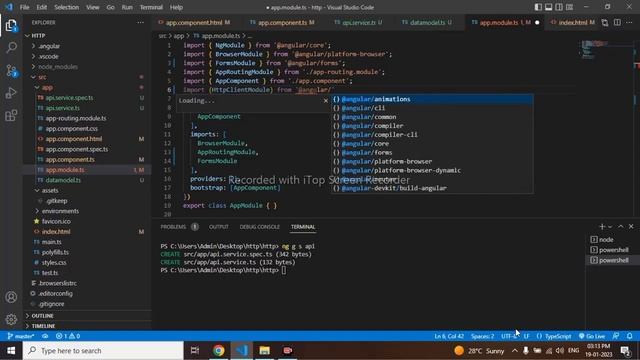
Task: Open Source Control view
Action: (11, 71)
